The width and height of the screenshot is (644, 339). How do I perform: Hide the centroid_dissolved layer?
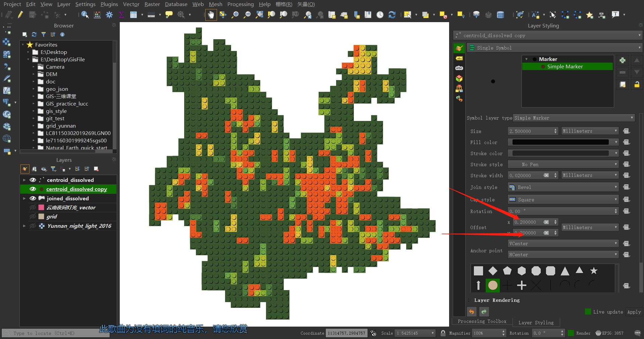pos(33,180)
